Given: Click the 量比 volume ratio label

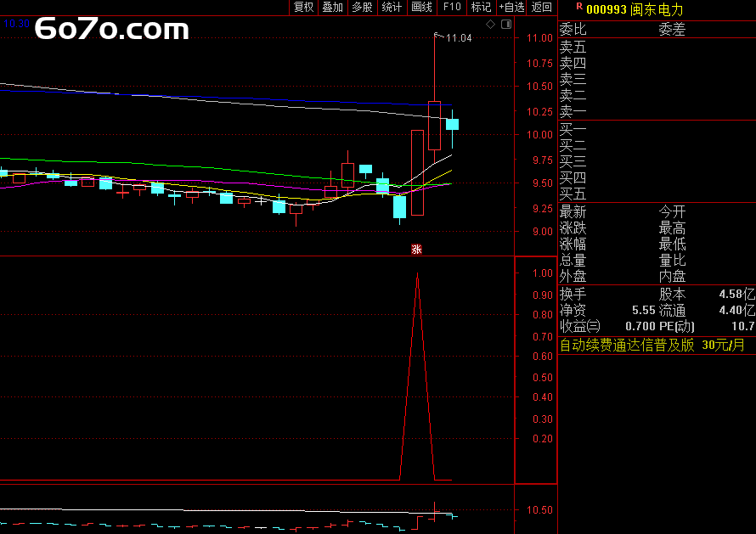Looking at the screenshot, I should tap(672, 261).
